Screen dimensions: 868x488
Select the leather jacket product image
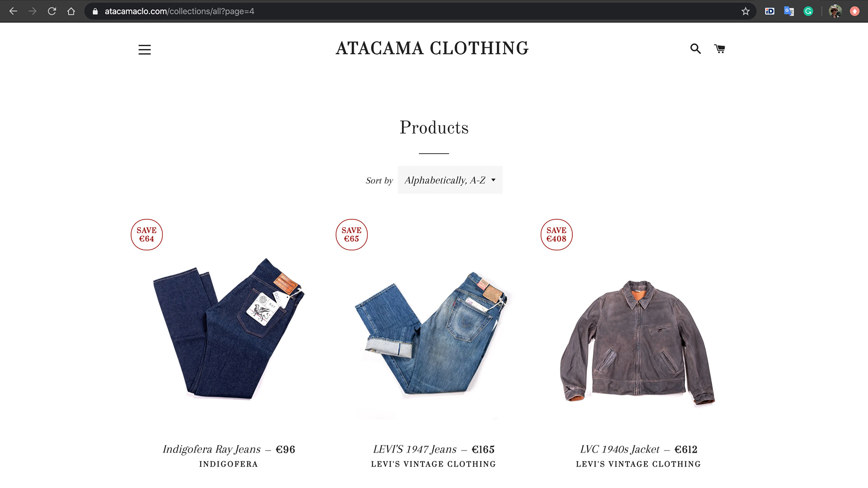point(638,342)
